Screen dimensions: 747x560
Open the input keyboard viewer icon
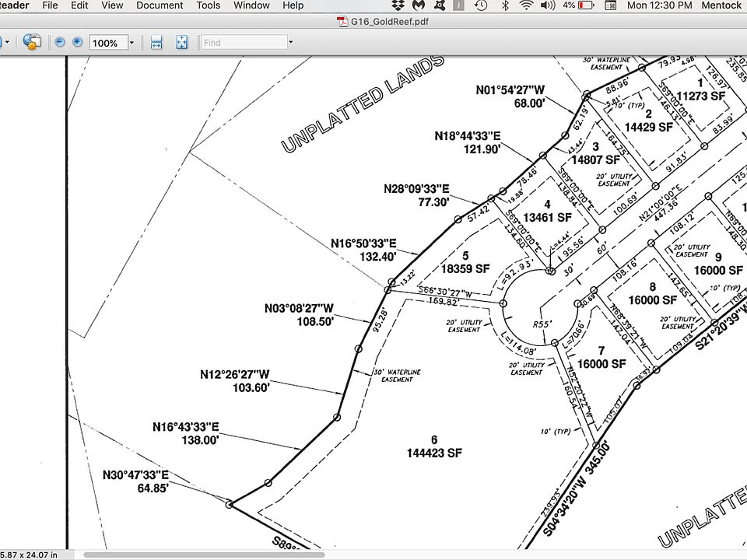pyautogui.click(x=611, y=5)
